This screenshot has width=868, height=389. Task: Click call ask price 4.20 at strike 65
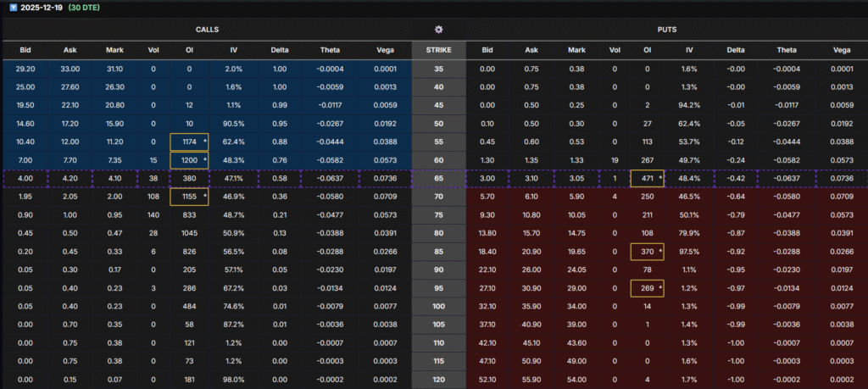coord(70,179)
